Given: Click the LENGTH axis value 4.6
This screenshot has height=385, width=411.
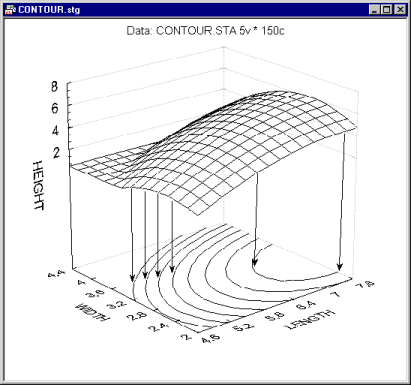Looking at the screenshot, I should click(211, 338).
